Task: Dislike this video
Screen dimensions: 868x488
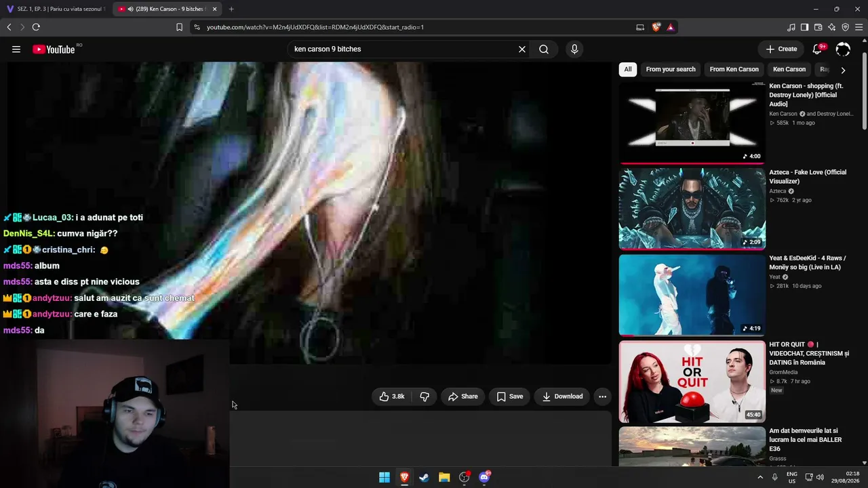Action: coord(425,396)
